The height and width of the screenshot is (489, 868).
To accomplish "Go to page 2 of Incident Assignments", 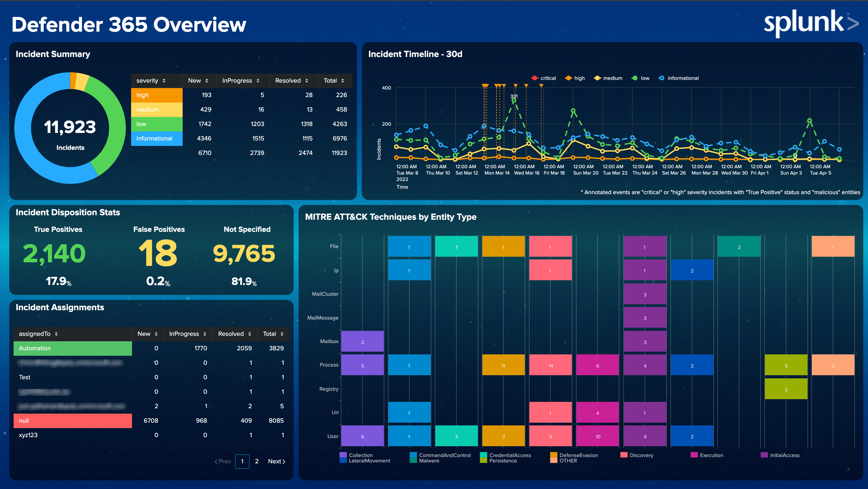I will [257, 461].
